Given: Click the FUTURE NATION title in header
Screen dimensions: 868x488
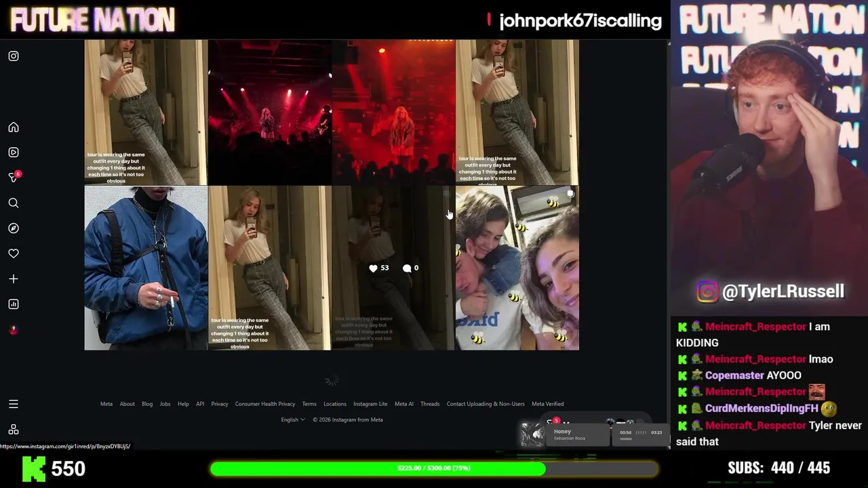Looking at the screenshot, I should point(92,20).
